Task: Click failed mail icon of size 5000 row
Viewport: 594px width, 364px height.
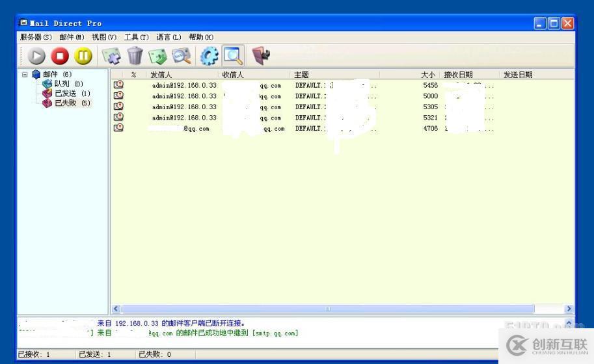Action: 118,96
